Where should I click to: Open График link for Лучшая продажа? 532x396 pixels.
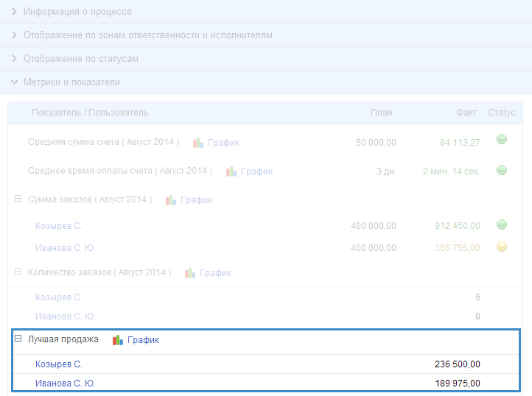tap(143, 340)
